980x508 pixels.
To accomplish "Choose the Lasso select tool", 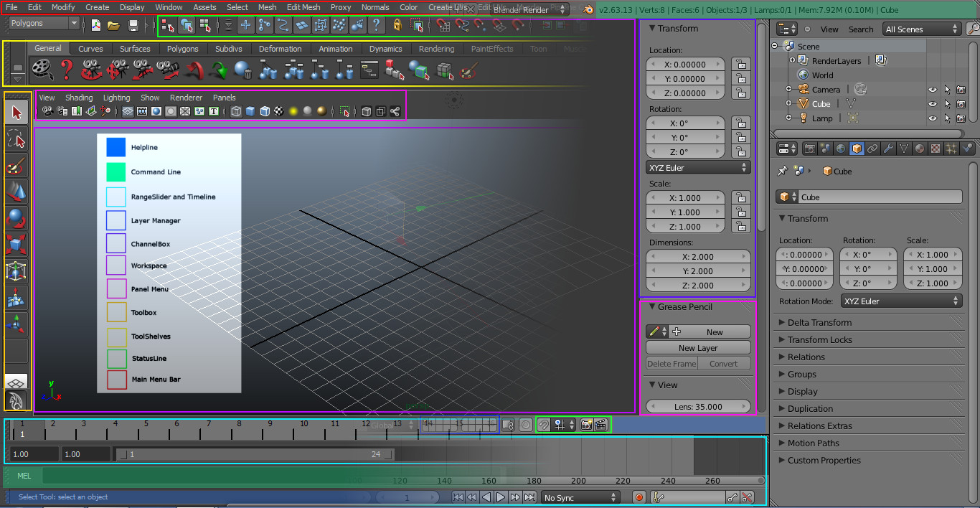I will tap(17, 138).
